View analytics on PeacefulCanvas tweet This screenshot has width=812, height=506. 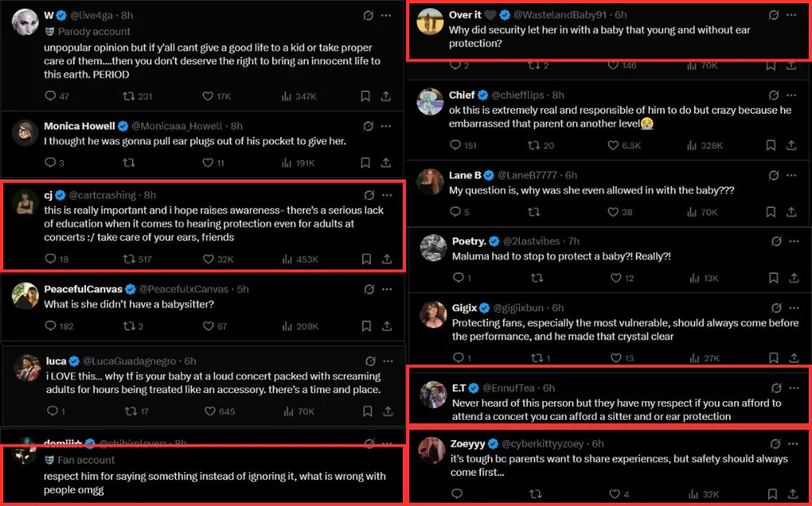(286, 326)
